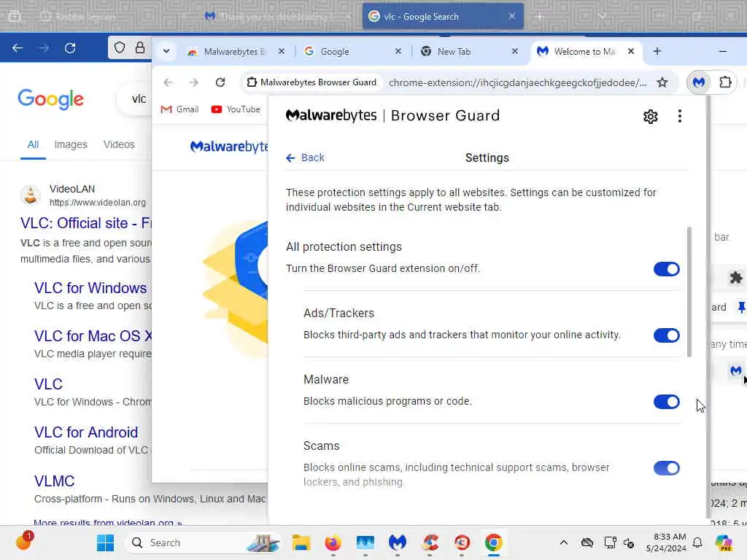Viewport: 747px width, 560px height.
Task: Click Firefox shield tracking protection icon
Action: click(x=120, y=47)
